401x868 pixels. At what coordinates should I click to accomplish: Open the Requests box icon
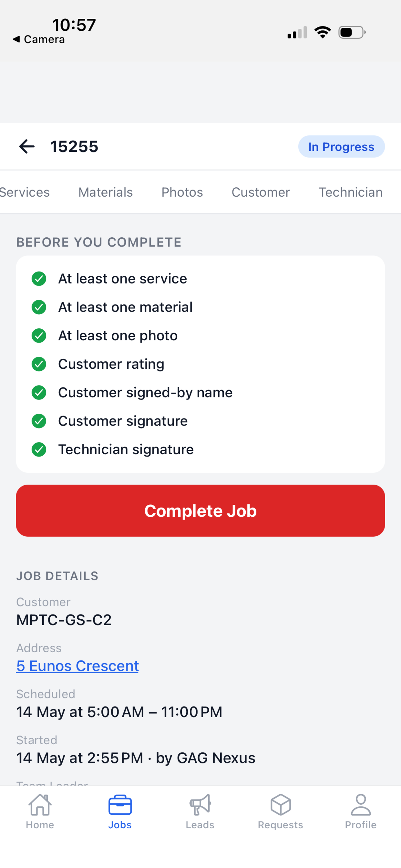point(280,805)
